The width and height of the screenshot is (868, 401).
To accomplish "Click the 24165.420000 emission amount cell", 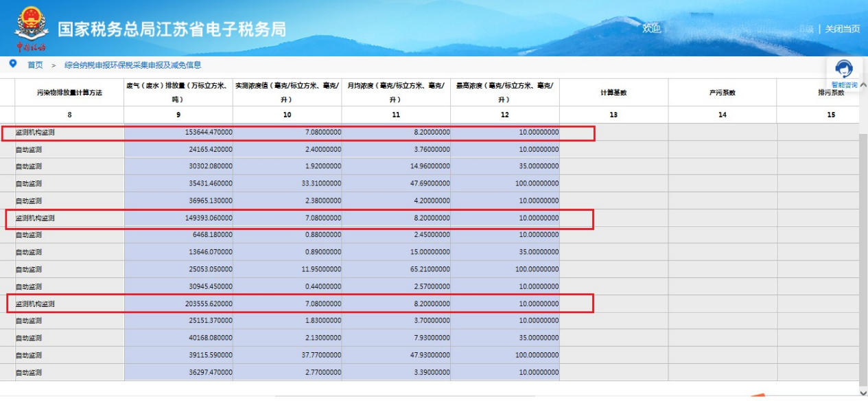I will (x=178, y=149).
